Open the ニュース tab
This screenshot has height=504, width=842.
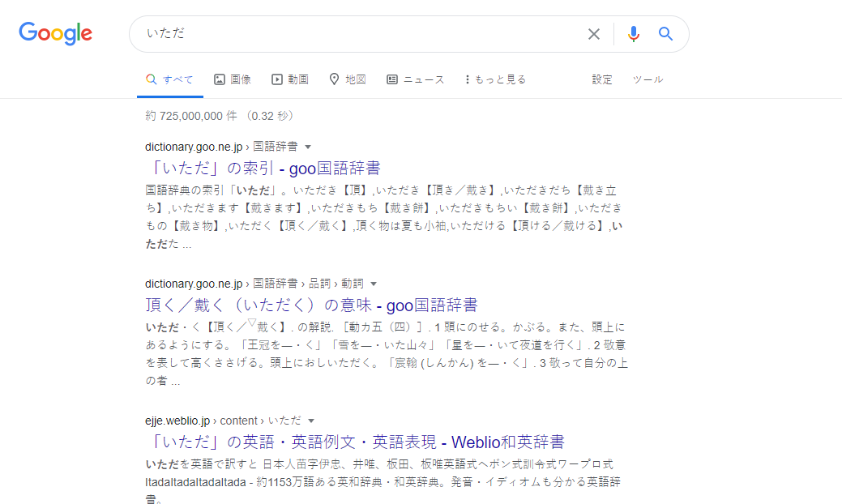point(416,79)
